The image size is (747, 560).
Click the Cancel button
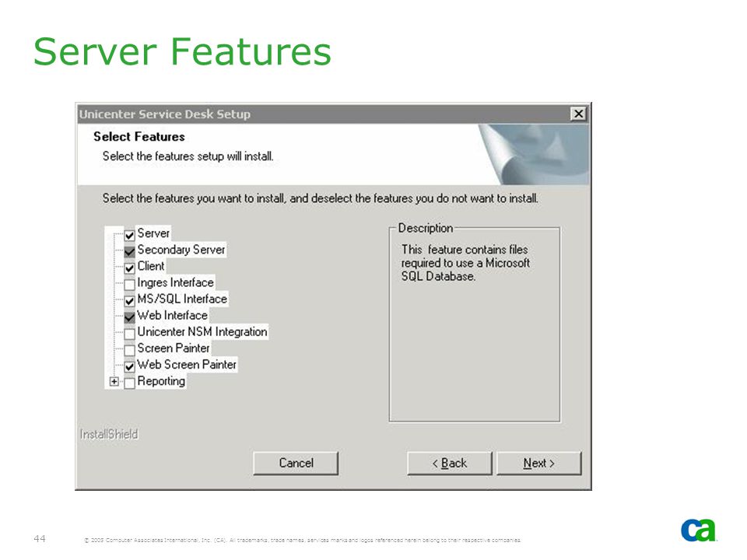(x=296, y=464)
